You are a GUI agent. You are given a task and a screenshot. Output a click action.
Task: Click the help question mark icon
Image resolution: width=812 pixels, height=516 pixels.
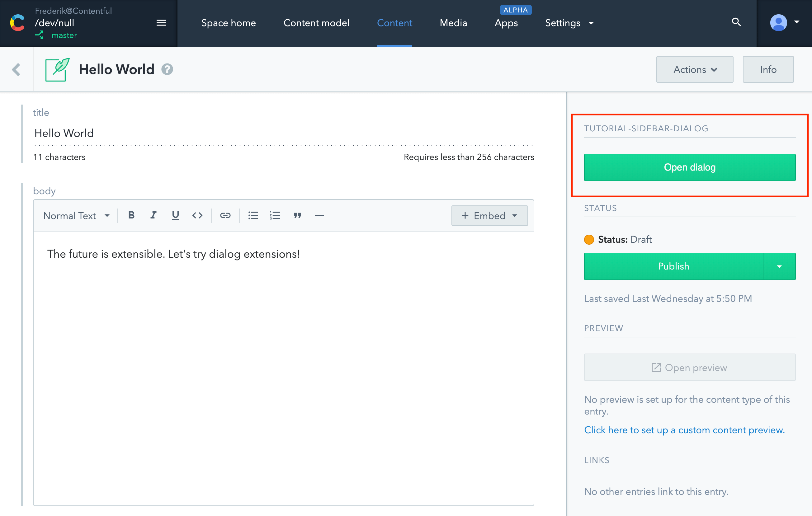169,70
